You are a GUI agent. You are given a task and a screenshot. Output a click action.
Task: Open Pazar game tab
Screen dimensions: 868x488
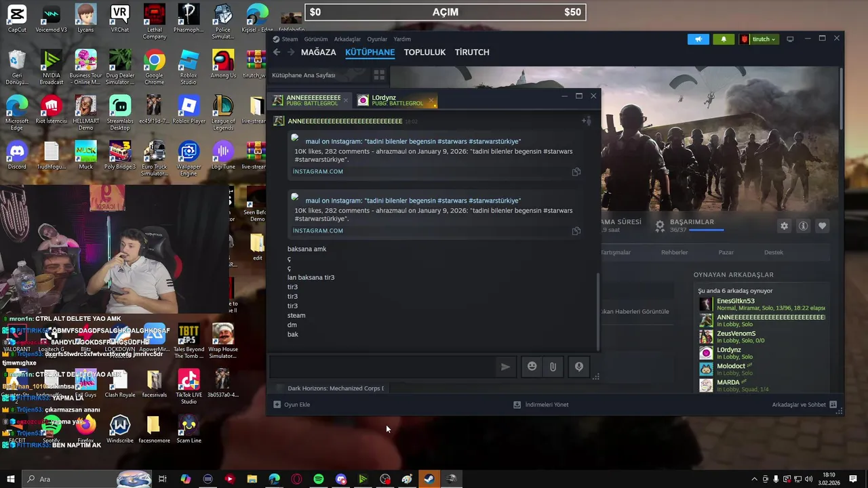(x=726, y=252)
